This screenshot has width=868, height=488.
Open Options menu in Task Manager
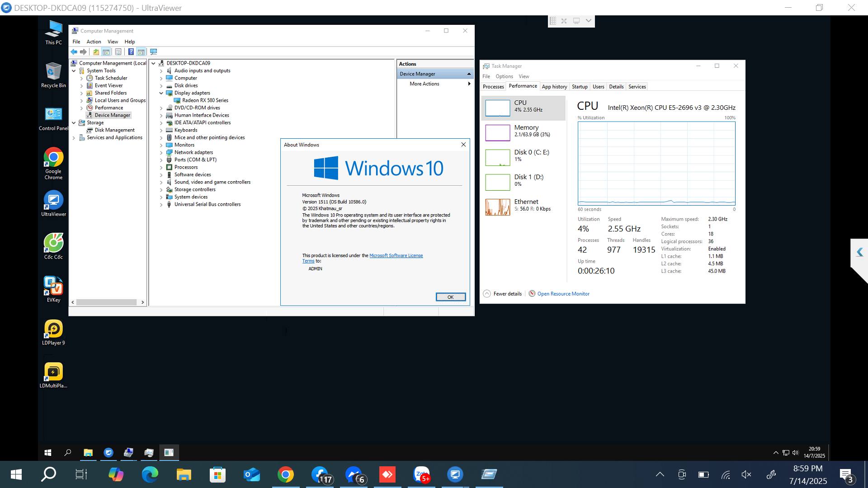[x=504, y=76]
